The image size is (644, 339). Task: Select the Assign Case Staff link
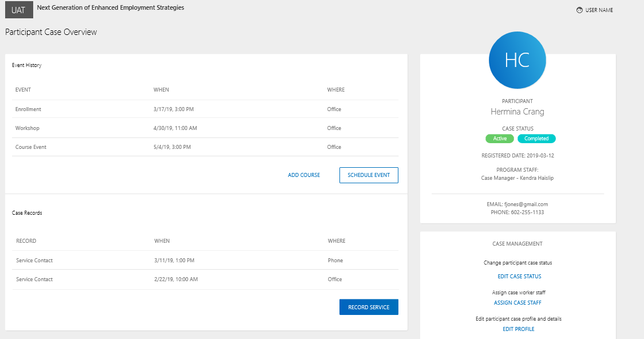tap(517, 303)
